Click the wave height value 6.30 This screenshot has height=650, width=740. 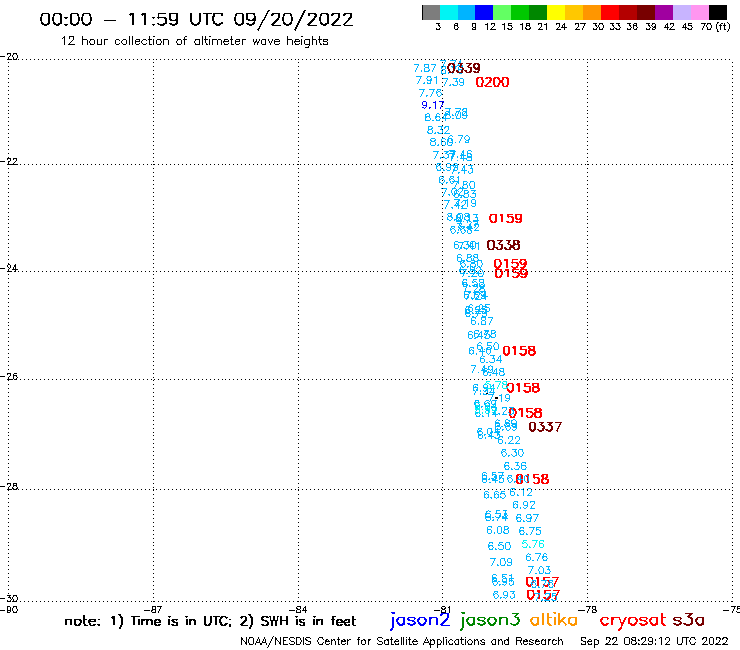(512, 453)
